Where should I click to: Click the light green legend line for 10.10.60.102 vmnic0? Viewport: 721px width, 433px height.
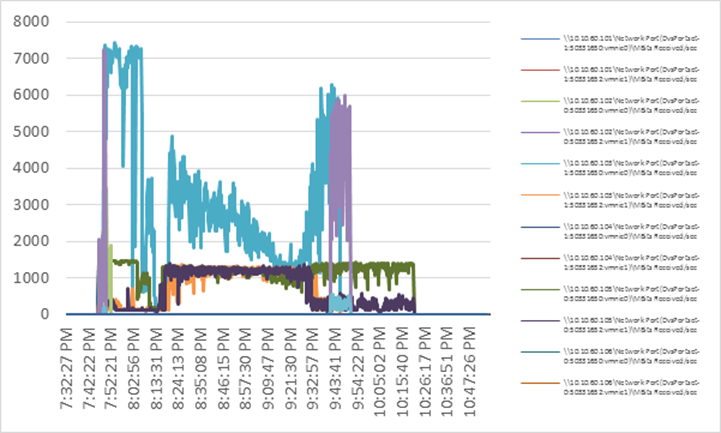click(540, 101)
